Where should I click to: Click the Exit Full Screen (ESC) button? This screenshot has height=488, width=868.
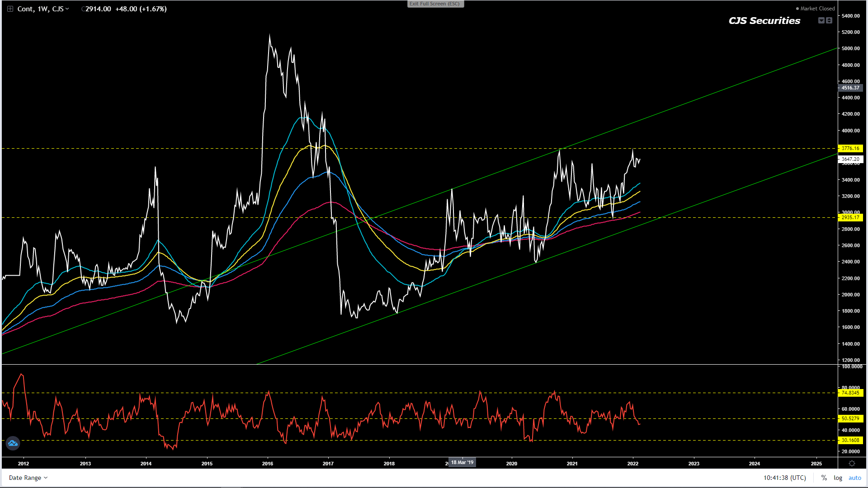(x=435, y=4)
